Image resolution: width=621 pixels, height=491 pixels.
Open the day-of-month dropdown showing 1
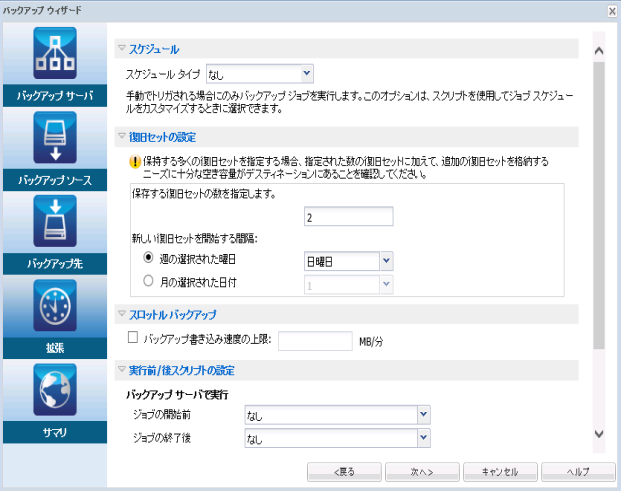[x=349, y=285]
